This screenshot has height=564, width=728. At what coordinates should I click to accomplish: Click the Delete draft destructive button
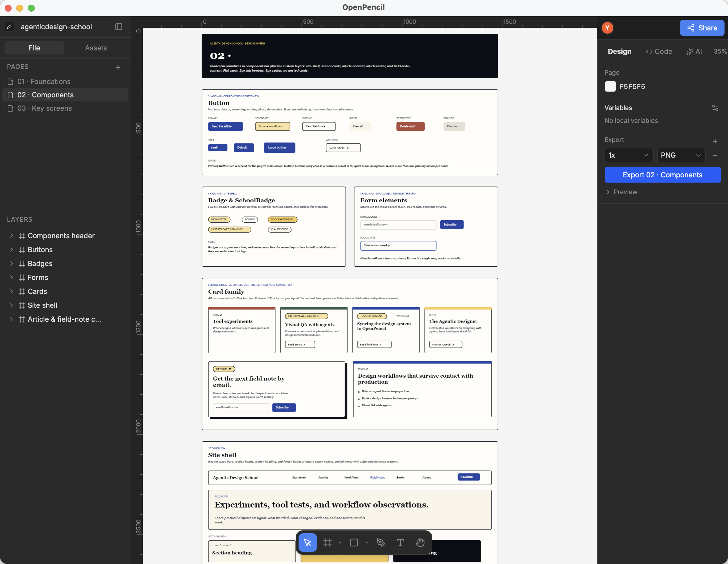click(410, 126)
